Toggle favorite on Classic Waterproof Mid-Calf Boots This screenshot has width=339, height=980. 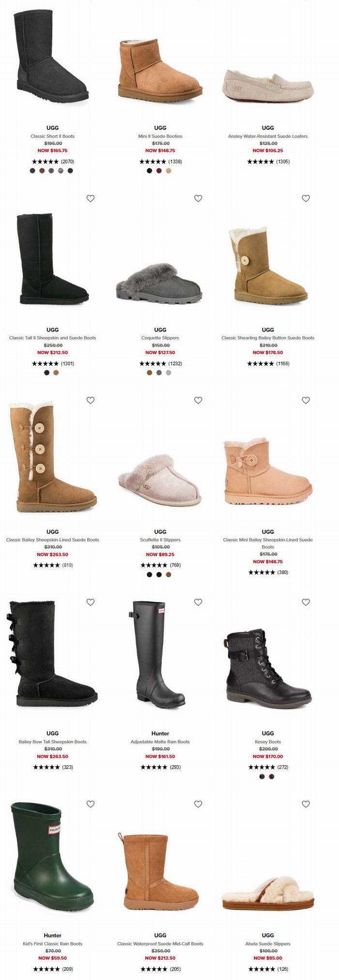[x=198, y=804]
